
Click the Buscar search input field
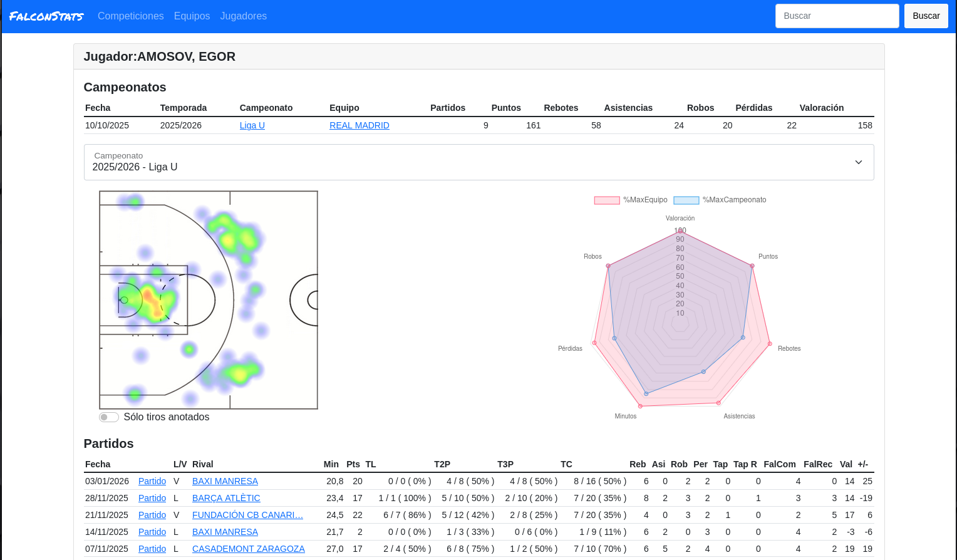point(837,16)
